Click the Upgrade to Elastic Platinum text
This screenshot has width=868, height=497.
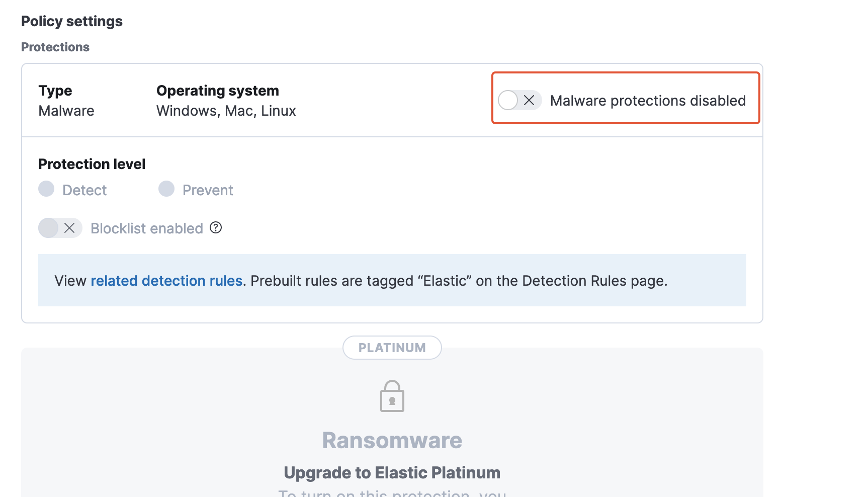tap(392, 473)
